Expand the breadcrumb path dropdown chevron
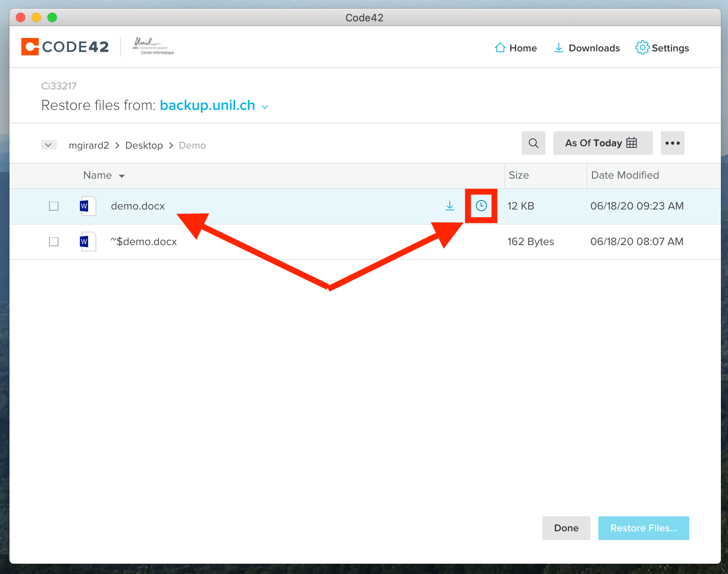This screenshot has width=728, height=574. click(49, 145)
